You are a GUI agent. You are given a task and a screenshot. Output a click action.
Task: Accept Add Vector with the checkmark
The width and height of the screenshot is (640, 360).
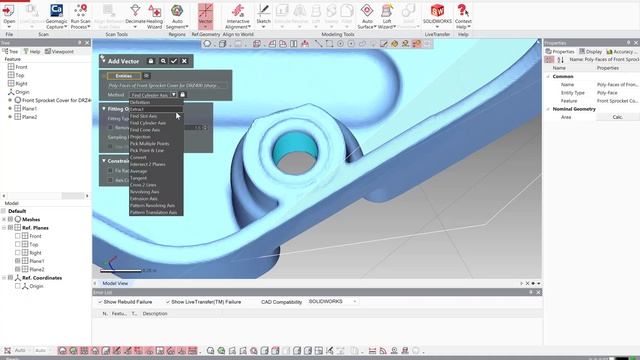click(174, 61)
